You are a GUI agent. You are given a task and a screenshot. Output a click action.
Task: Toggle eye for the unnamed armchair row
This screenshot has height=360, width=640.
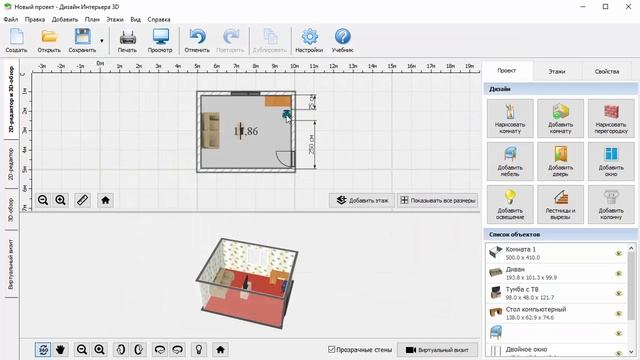coord(619,333)
